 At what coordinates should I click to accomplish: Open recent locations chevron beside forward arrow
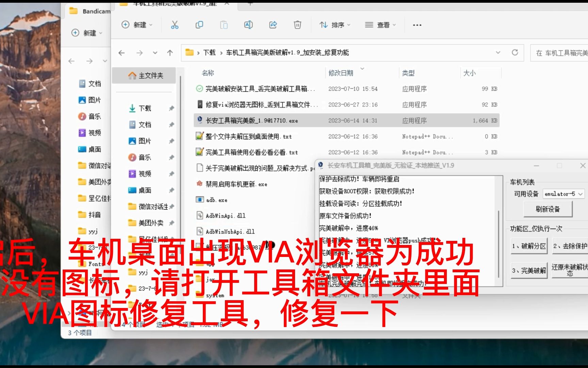(x=155, y=53)
